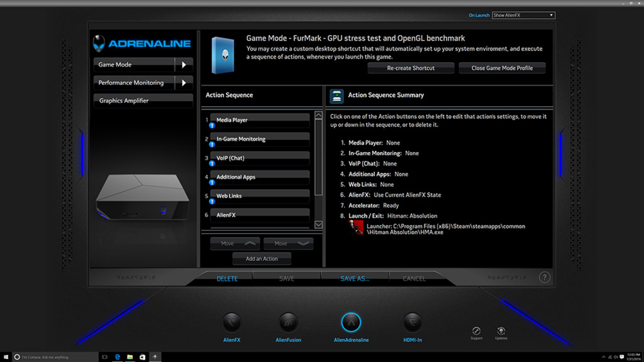Click the info badge under VoIP (Chat)

click(x=212, y=163)
